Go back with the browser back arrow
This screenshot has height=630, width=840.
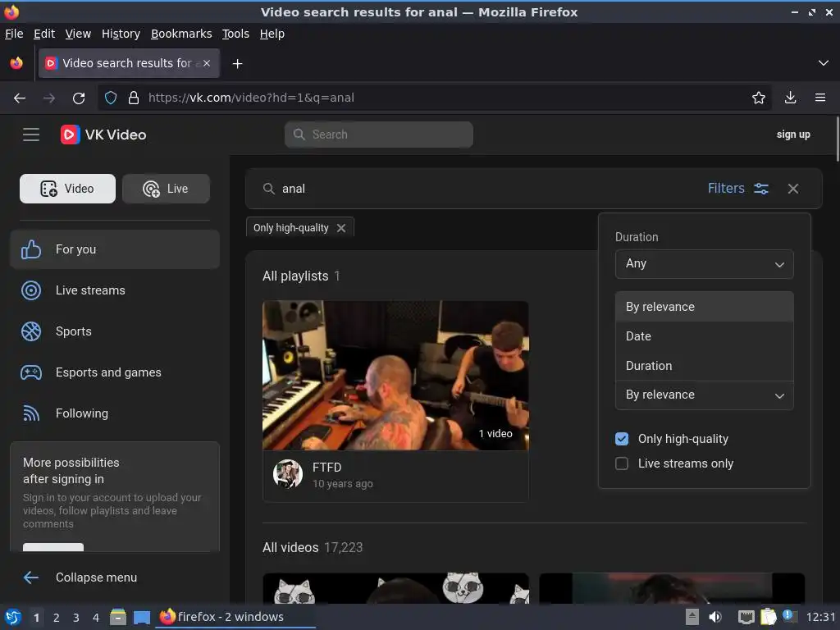[x=20, y=98]
